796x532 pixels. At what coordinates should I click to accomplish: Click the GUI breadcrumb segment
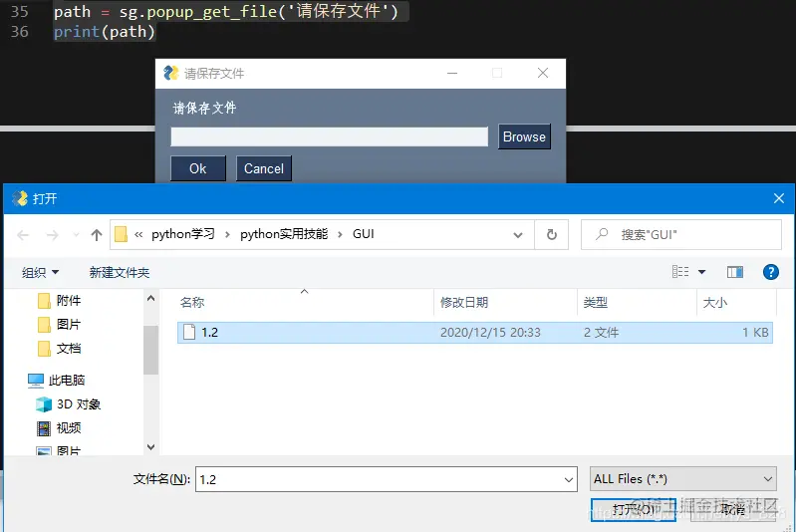364,234
